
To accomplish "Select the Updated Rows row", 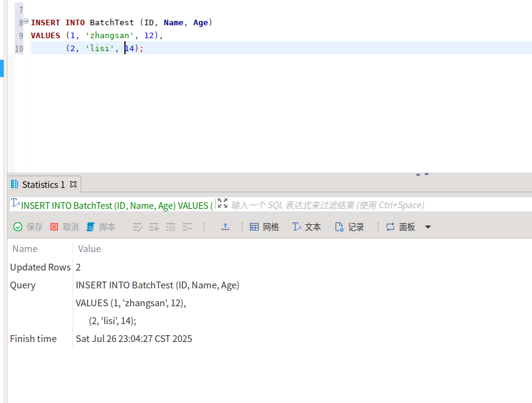I will (x=41, y=267).
